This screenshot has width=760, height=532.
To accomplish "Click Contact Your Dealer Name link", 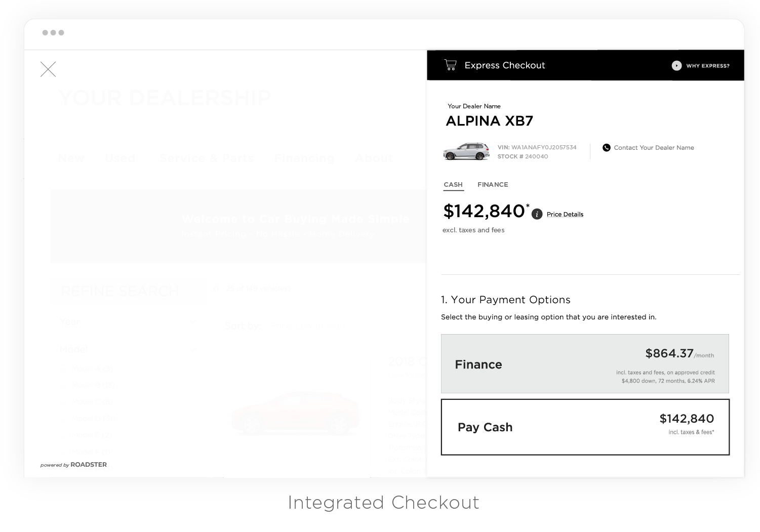I will pyautogui.click(x=654, y=148).
